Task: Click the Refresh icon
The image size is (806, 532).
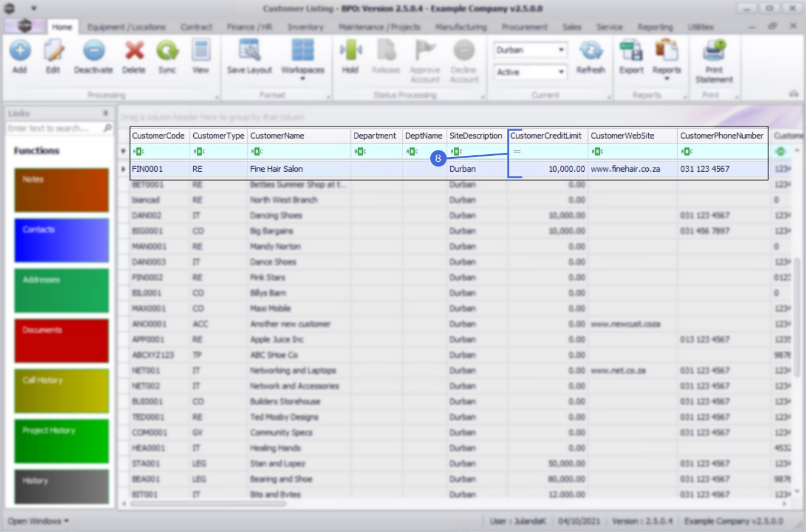Action: click(x=590, y=51)
